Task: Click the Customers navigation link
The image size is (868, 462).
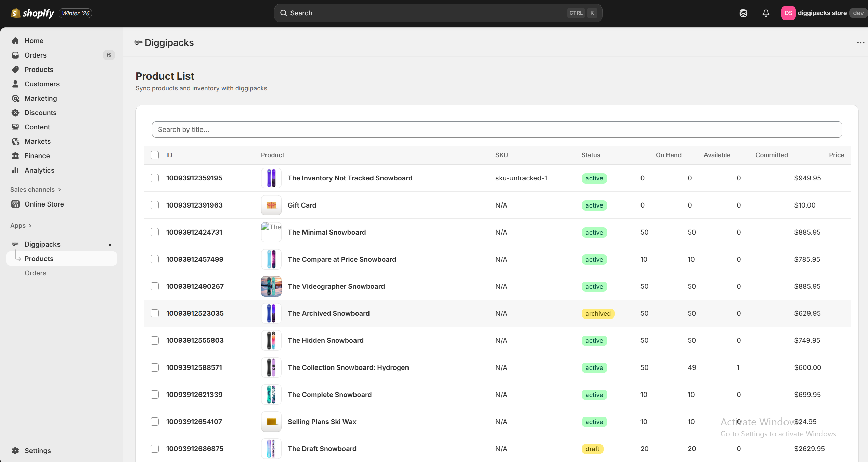Action: click(42, 84)
